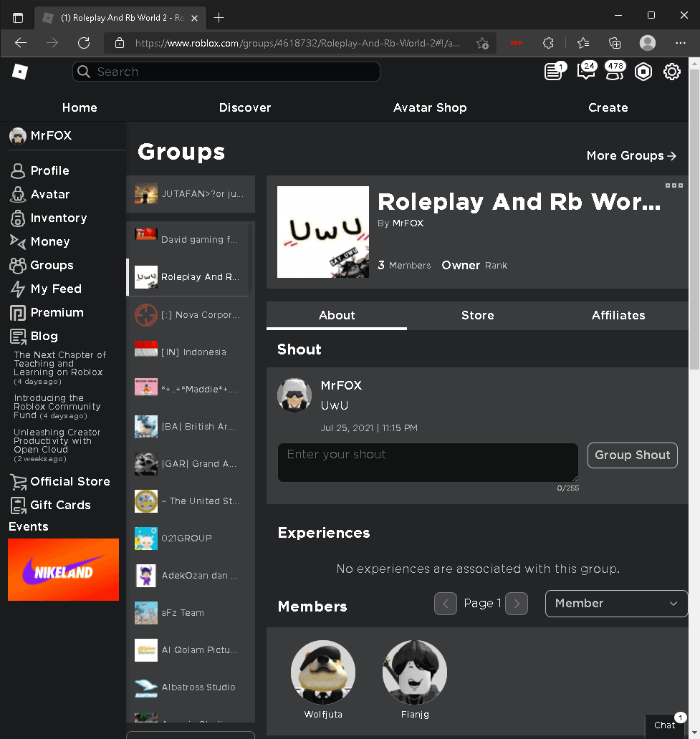This screenshot has width=700, height=739.
Task: Click the Roblox search field
Action: point(226,72)
